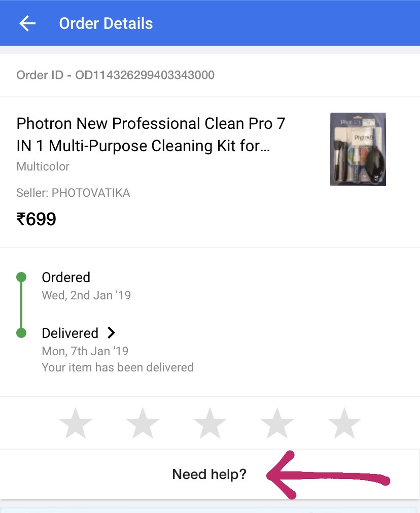This screenshot has width=420, height=513.
Task: Tap the Multicolor variant label
Action: (x=43, y=166)
